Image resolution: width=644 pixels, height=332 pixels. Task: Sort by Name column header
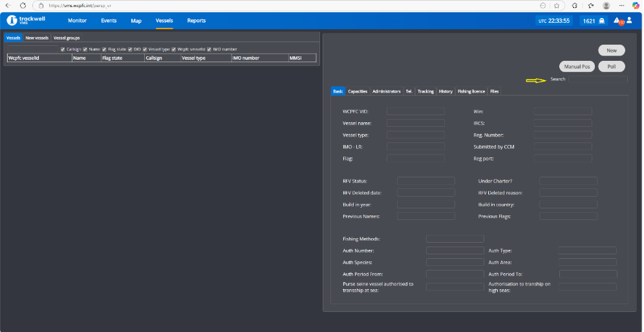[x=87, y=58]
